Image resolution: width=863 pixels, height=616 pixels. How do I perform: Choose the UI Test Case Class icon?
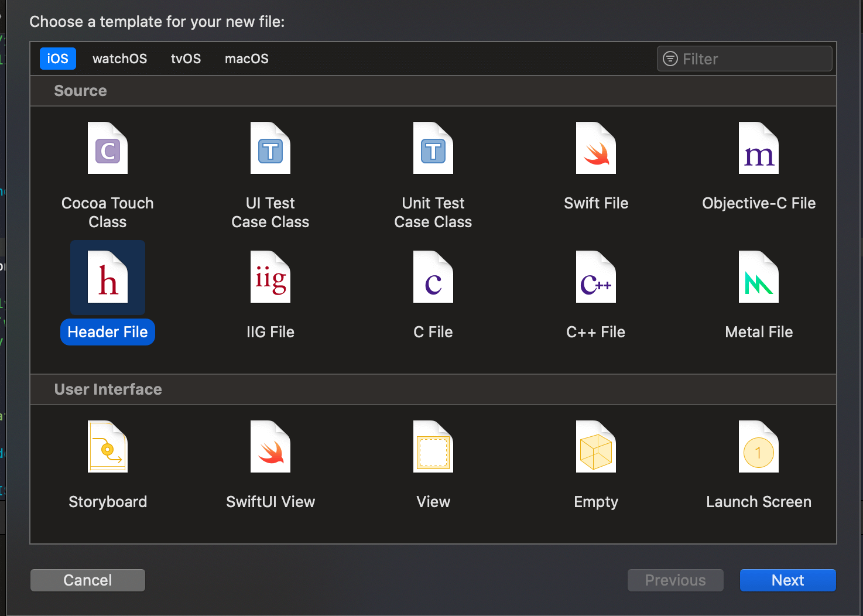pos(270,148)
